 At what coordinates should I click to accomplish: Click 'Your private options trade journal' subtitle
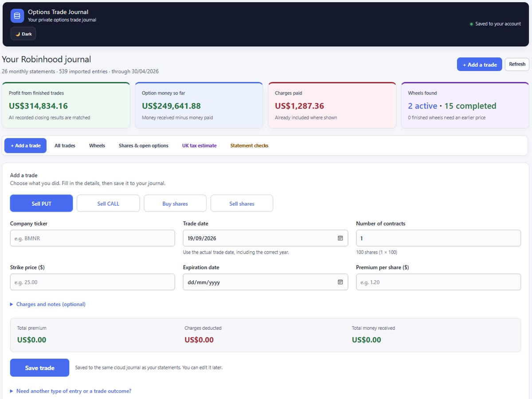pos(62,20)
